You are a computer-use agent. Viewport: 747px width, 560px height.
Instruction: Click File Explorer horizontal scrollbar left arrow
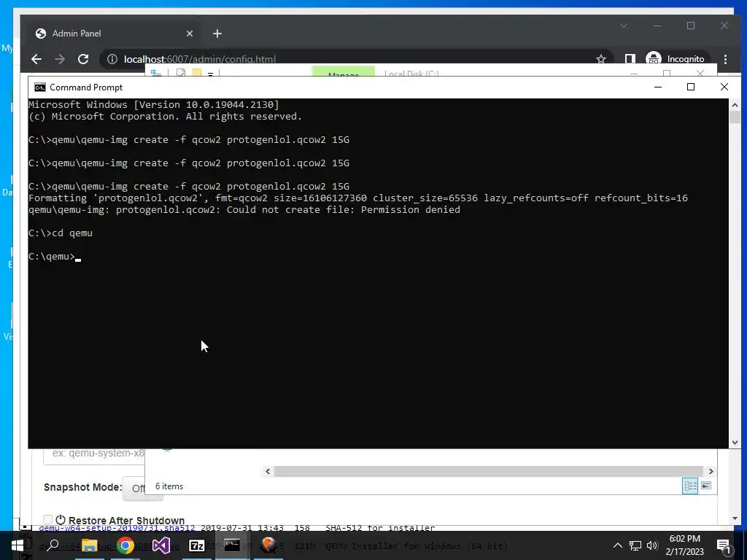coord(268,472)
